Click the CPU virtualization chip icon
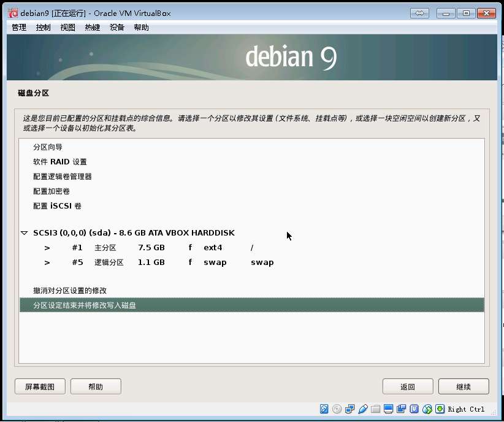 (x=414, y=409)
